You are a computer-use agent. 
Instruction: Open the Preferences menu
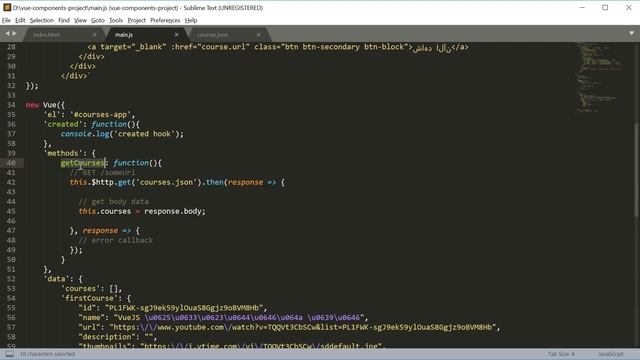[x=165, y=20]
